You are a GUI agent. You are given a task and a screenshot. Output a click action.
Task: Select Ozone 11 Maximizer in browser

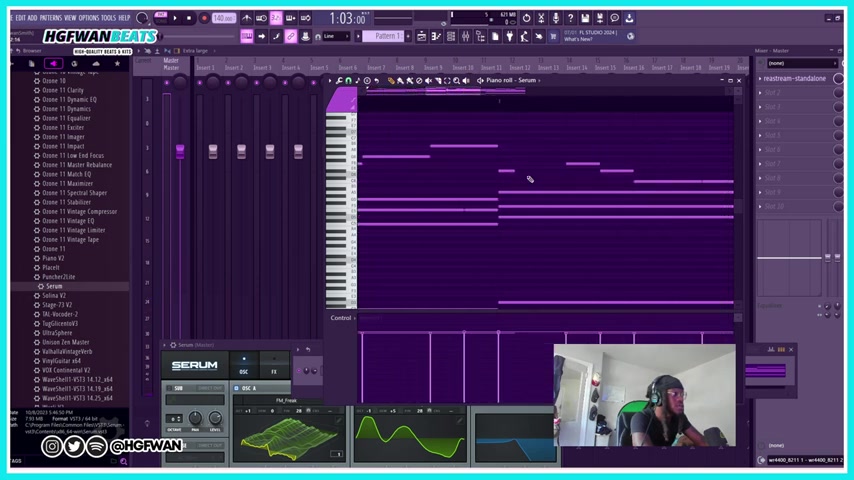[x=70, y=184]
